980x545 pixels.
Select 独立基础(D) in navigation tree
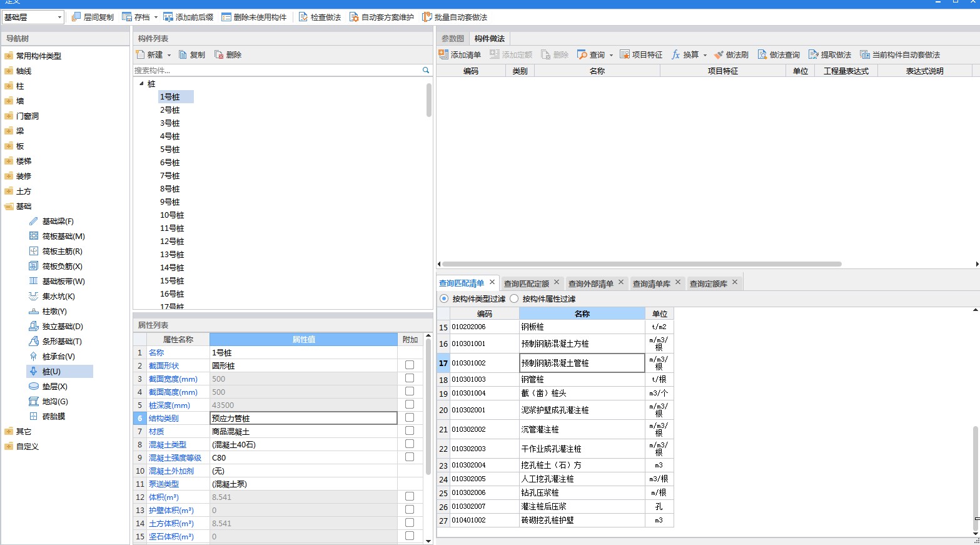click(63, 326)
